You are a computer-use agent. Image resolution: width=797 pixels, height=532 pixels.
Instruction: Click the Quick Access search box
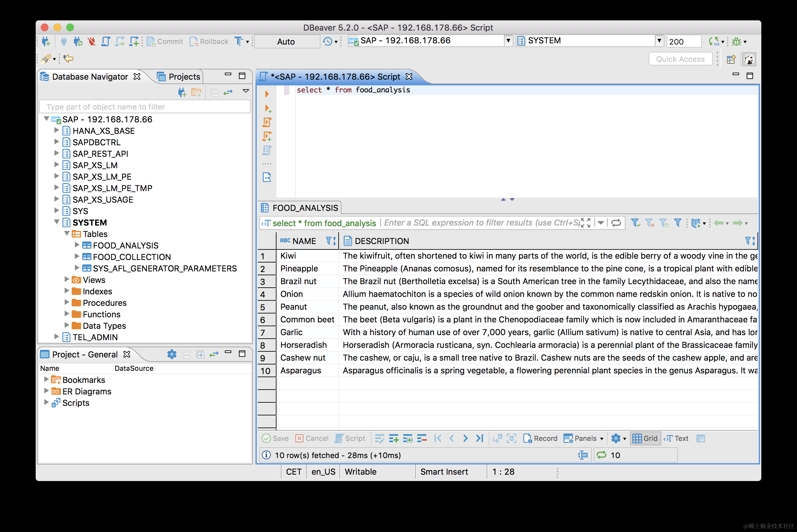(680, 59)
